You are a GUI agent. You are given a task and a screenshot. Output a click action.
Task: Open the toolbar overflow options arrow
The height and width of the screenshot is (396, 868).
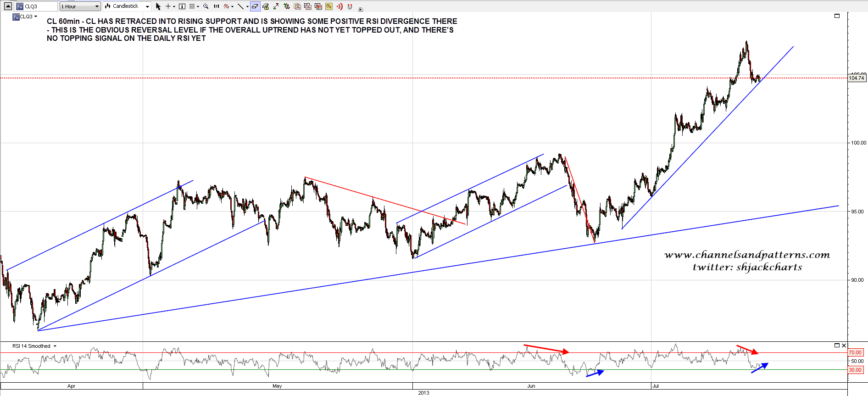[x=361, y=9]
